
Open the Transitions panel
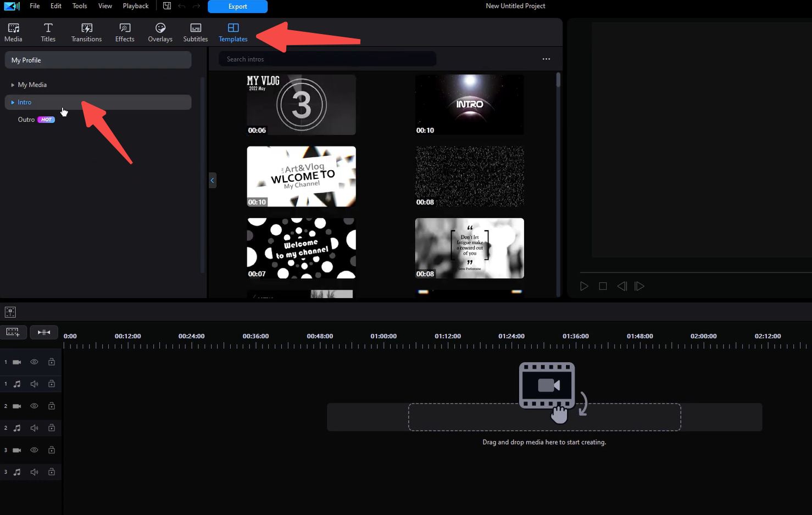click(x=86, y=32)
